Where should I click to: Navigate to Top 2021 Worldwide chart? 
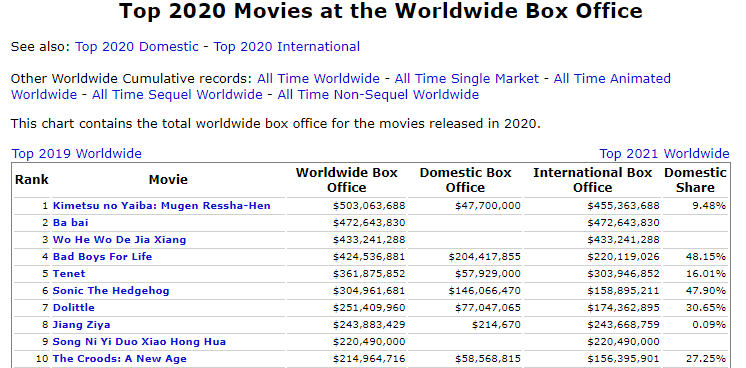coord(664,154)
